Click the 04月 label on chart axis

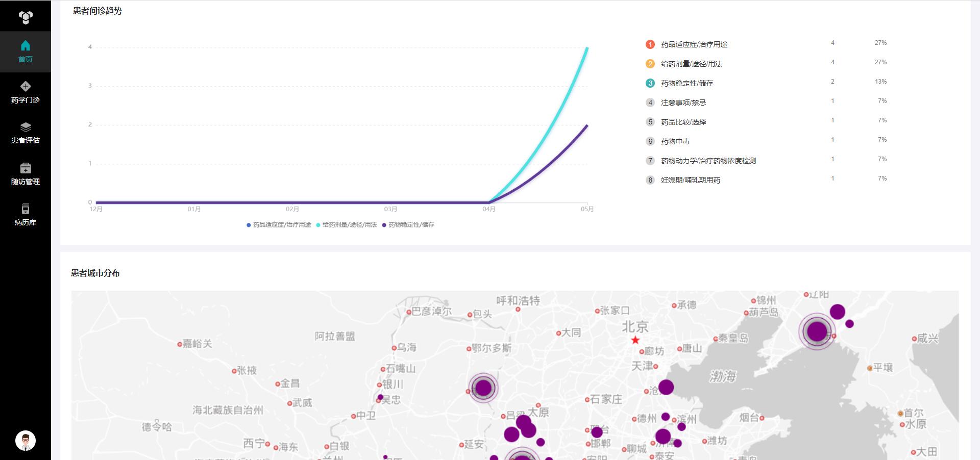[x=488, y=209]
